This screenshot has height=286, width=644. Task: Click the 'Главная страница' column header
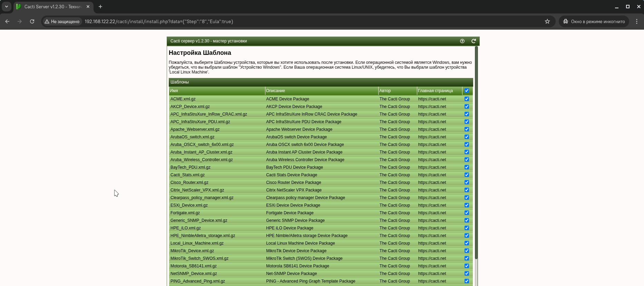439,91
